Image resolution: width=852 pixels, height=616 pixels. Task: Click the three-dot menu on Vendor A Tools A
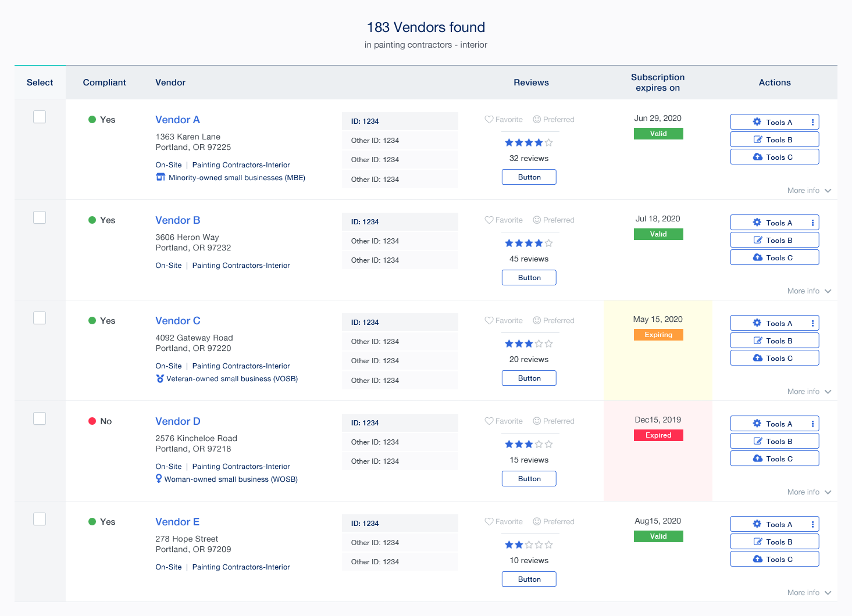[812, 122]
